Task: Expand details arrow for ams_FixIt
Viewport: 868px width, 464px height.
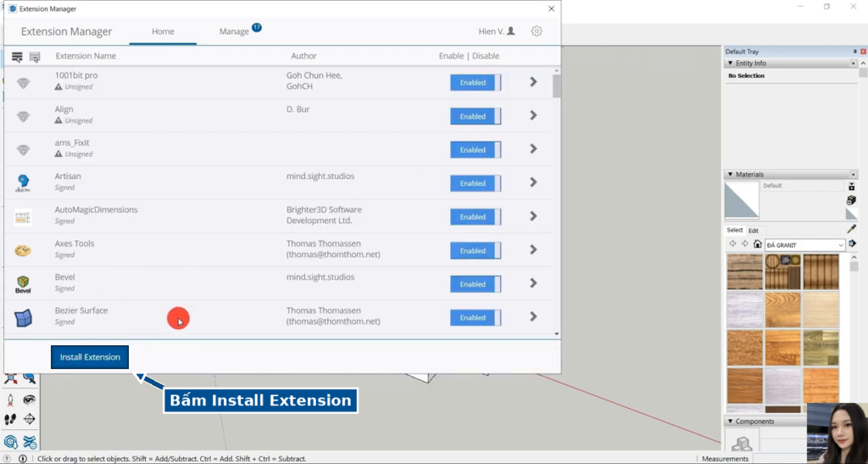Action: [x=534, y=149]
